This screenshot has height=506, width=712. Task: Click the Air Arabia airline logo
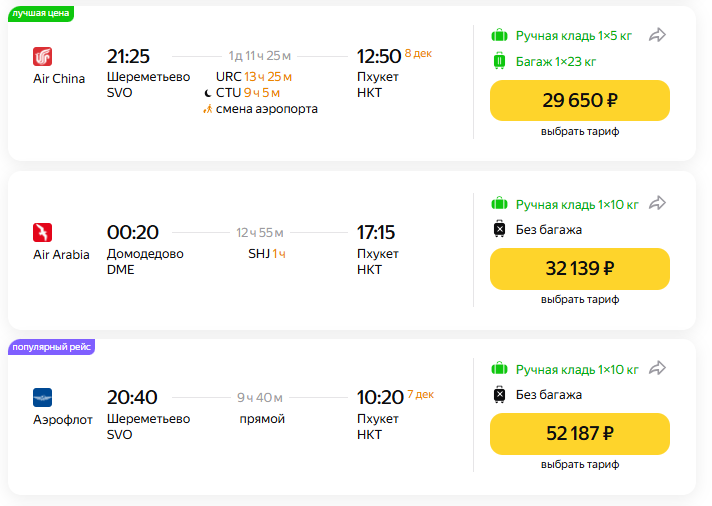[42, 232]
